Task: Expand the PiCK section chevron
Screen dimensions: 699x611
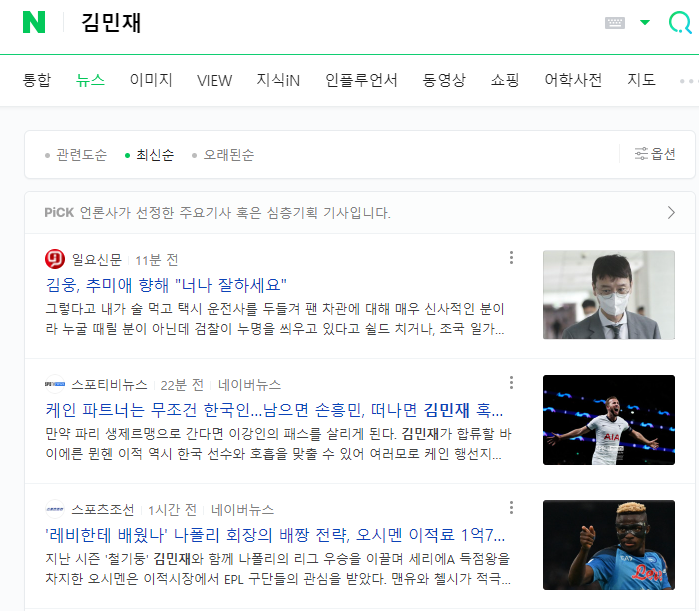Action: click(671, 213)
